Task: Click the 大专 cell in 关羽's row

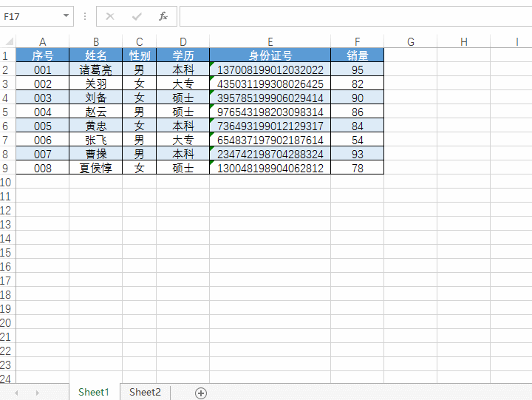Action: [183, 84]
